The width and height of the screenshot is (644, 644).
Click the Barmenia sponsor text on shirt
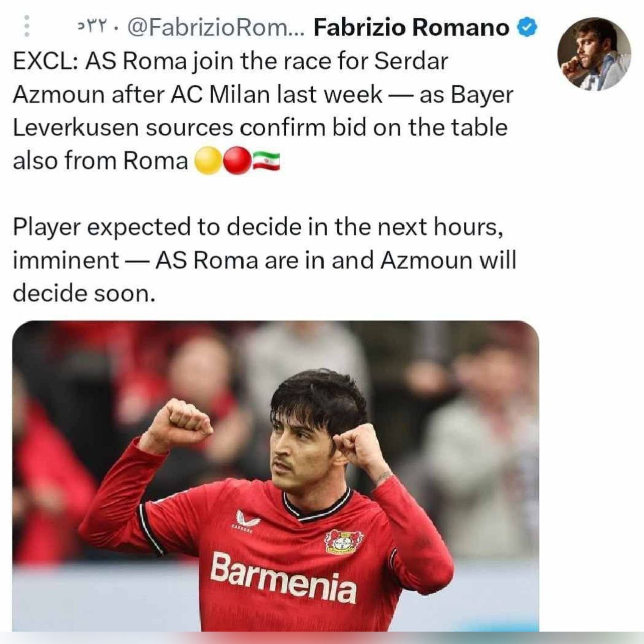(284, 577)
